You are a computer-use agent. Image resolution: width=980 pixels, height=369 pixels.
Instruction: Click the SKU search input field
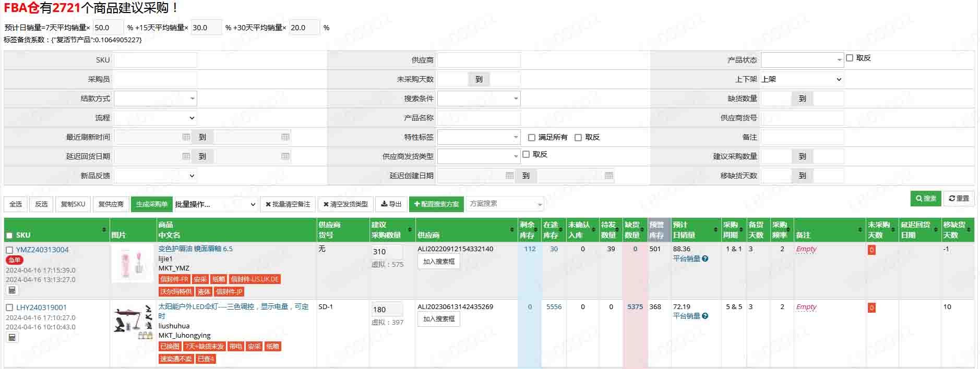[x=155, y=60]
